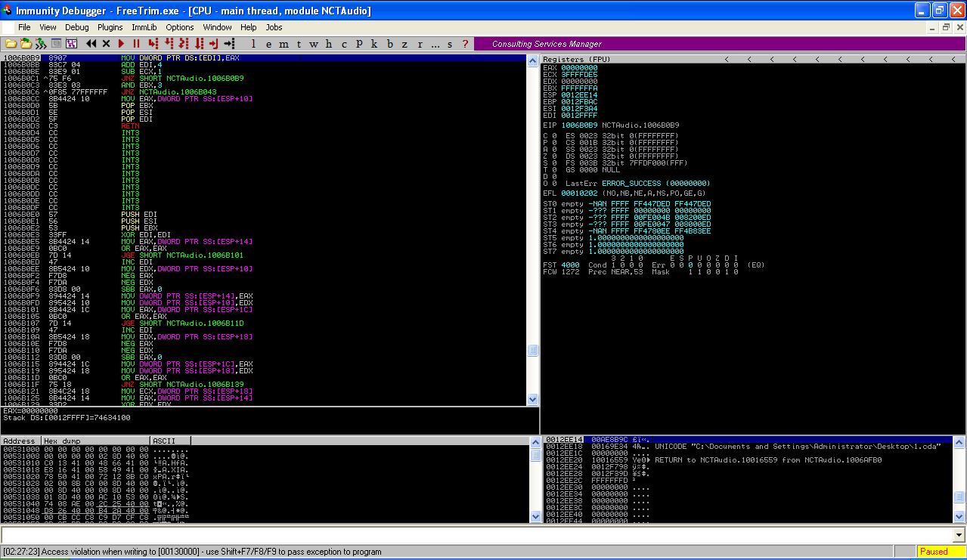Viewport: 967px width, 560px height.
Task: Show Memory map via 'm' button
Action: [x=284, y=44]
